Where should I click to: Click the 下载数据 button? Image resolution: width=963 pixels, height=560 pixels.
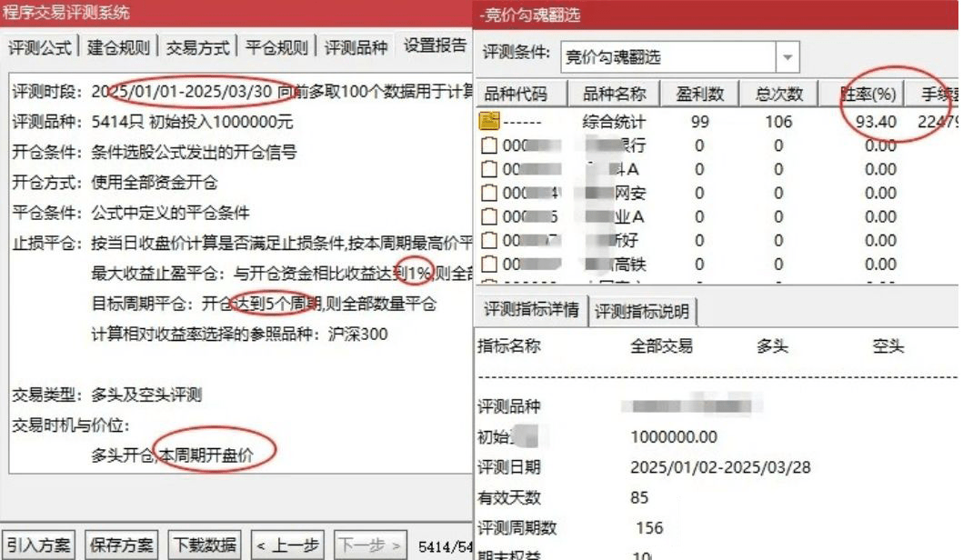(206, 545)
